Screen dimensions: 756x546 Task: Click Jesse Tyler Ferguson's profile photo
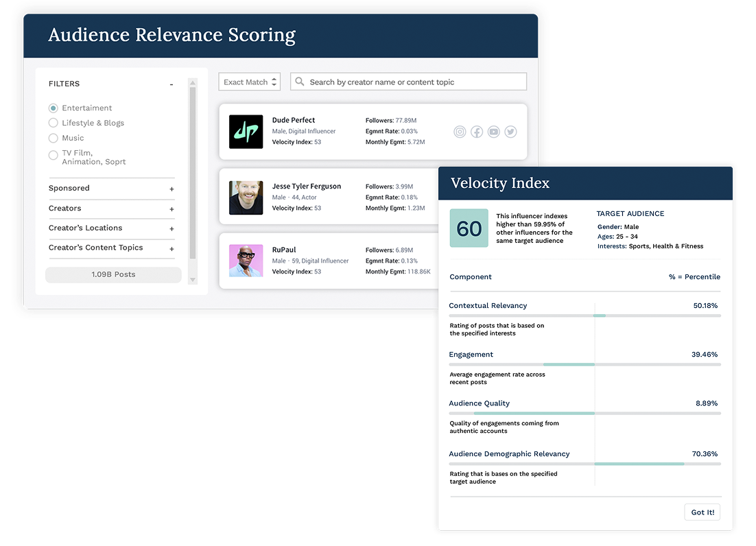pyautogui.click(x=246, y=198)
